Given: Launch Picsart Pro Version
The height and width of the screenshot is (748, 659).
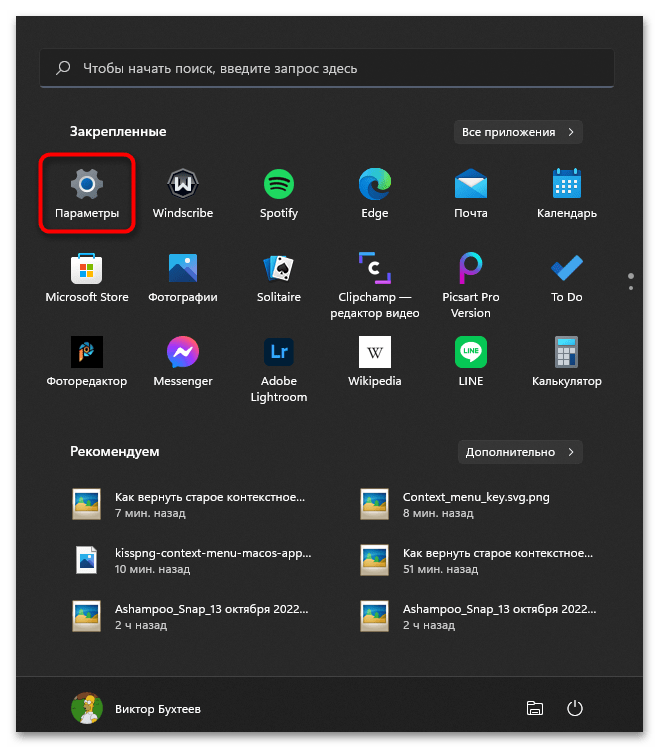Looking at the screenshot, I should [471, 285].
